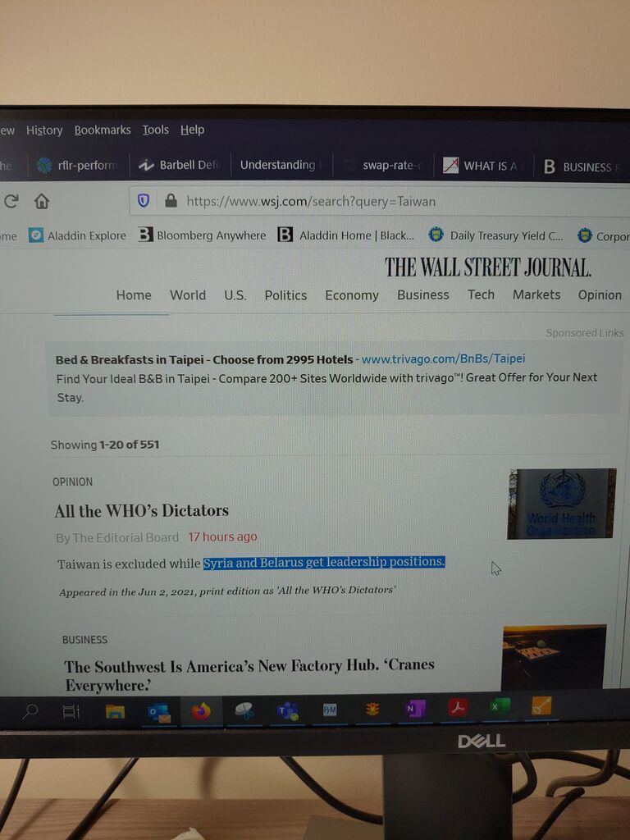Open Outlook from the taskbar
This screenshot has width=630, height=840.
[159, 712]
